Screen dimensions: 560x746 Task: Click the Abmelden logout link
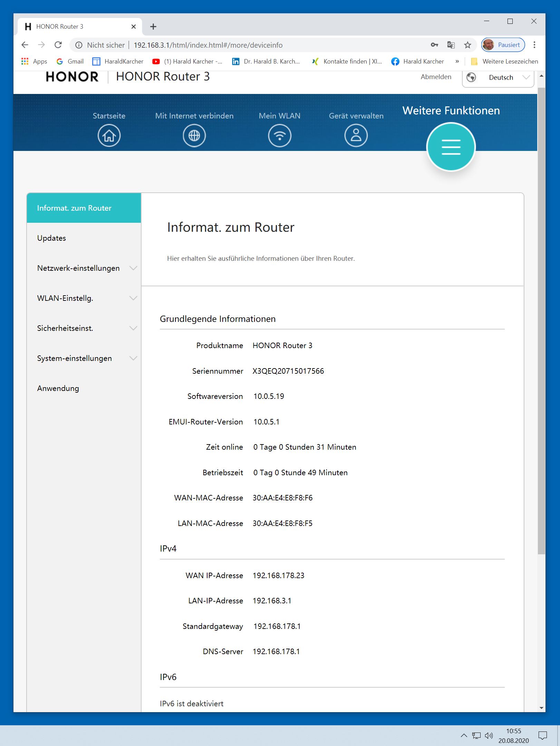pyautogui.click(x=436, y=77)
